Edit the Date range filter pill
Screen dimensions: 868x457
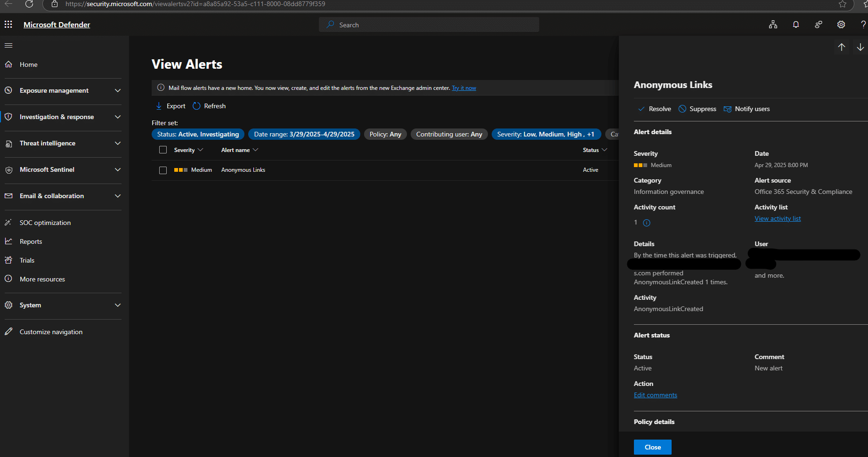pos(304,134)
